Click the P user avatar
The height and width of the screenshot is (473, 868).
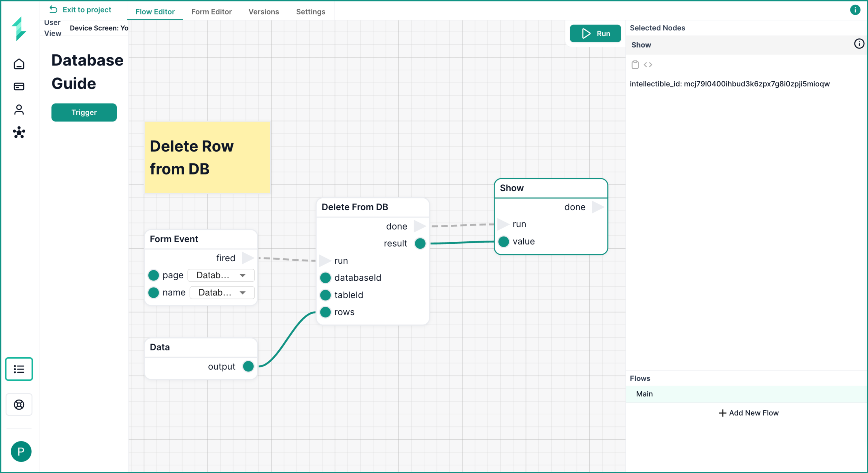21,451
